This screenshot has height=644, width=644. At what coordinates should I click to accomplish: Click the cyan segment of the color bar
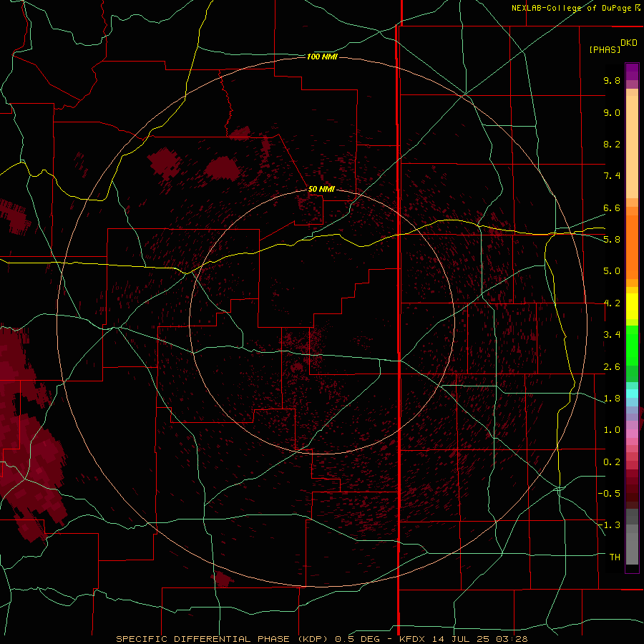coord(632,394)
